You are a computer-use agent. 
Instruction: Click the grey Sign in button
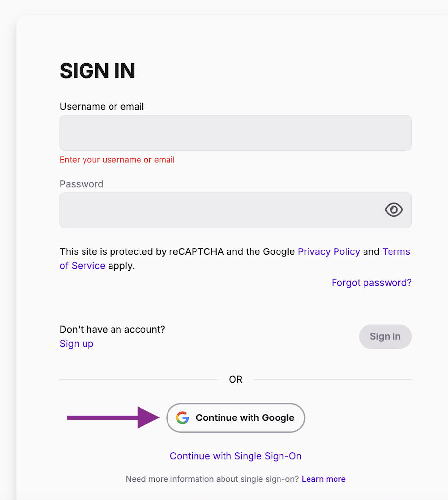(385, 336)
